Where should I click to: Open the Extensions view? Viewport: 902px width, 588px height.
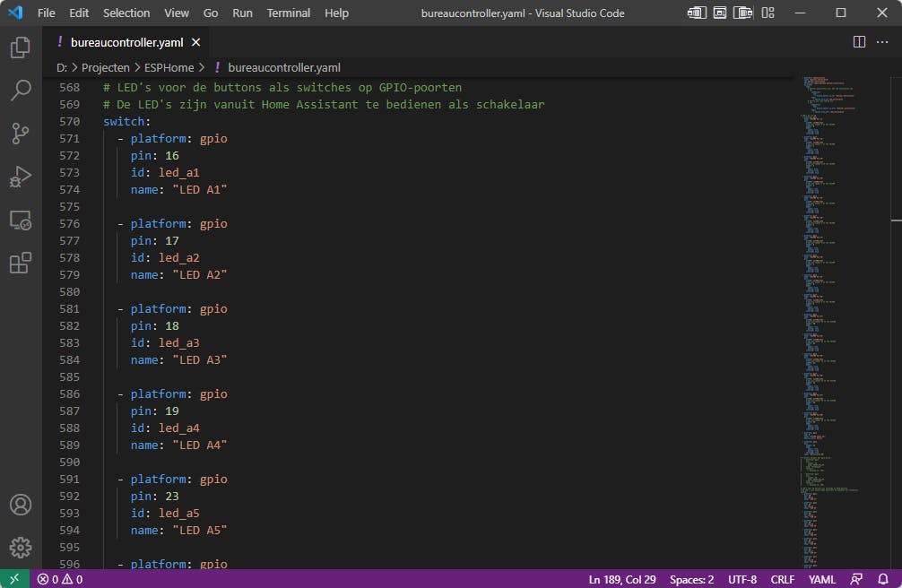pyautogui.click(x=20, y=263)
